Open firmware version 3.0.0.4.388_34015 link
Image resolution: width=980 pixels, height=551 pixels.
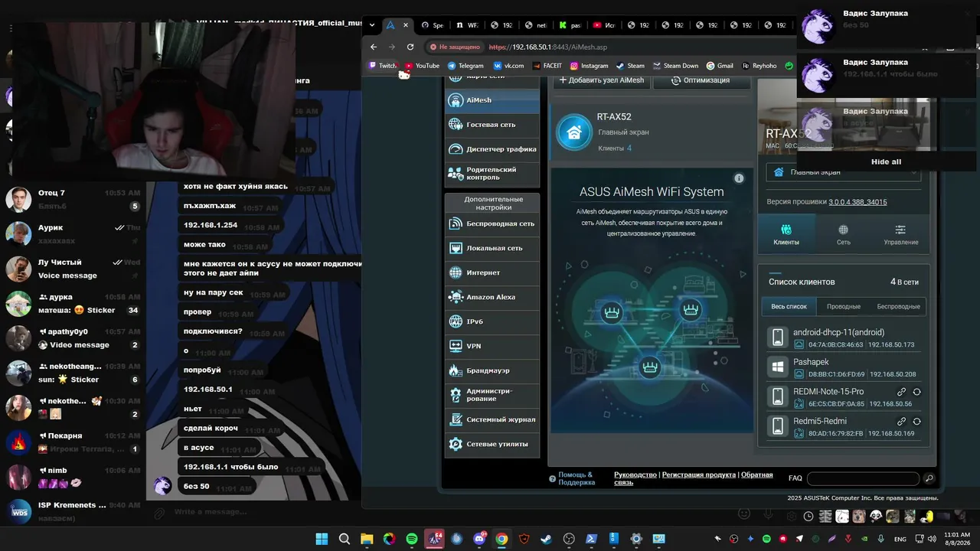[857, 202]
